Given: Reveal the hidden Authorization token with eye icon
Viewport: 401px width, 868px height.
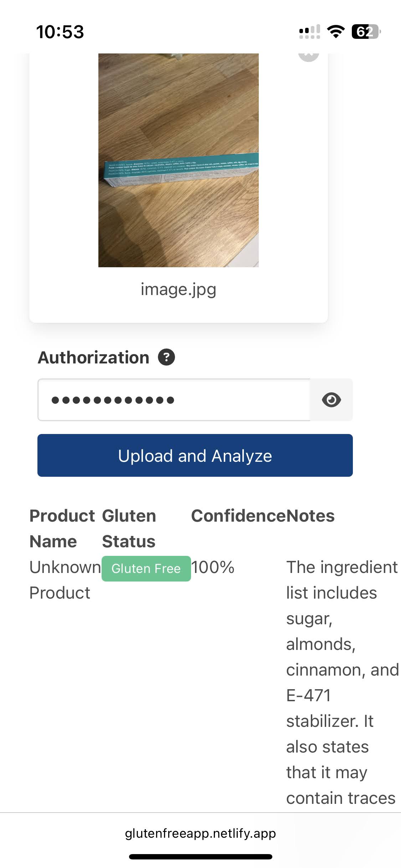Looking at the screenshot, I should [x=332, y=399].
